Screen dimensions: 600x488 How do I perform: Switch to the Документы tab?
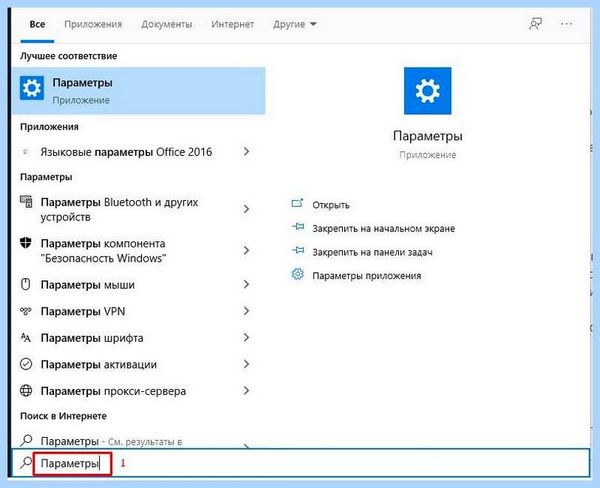[166, 24]
